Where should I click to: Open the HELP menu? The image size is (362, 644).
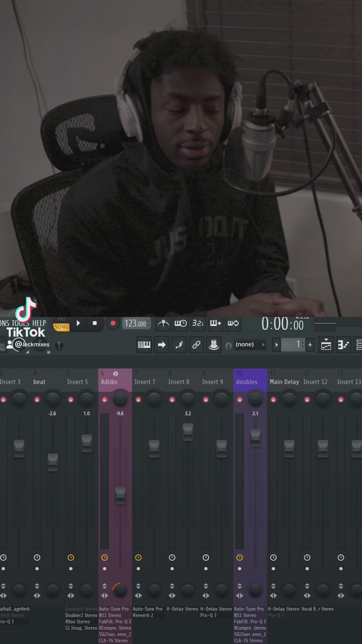(x=39, y=323)
